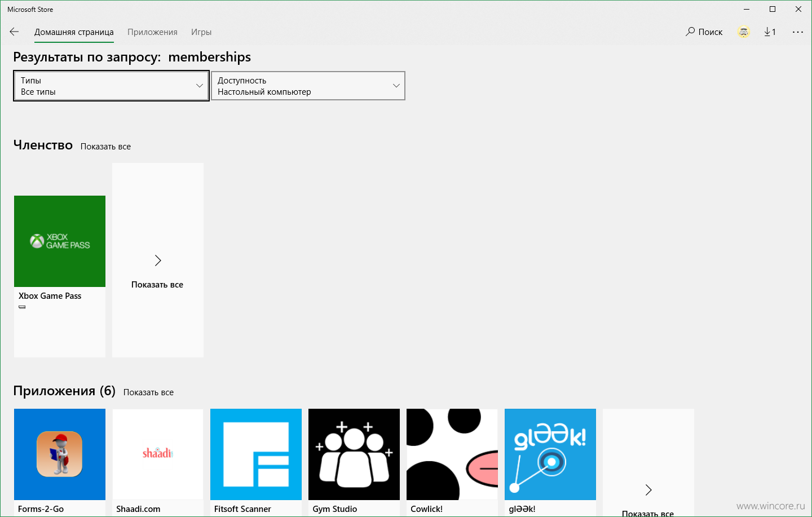This screenshot has width=812, height=517.
Task: Click the Членство section heading
Action: pyautogui.click(x=43, y=145)
